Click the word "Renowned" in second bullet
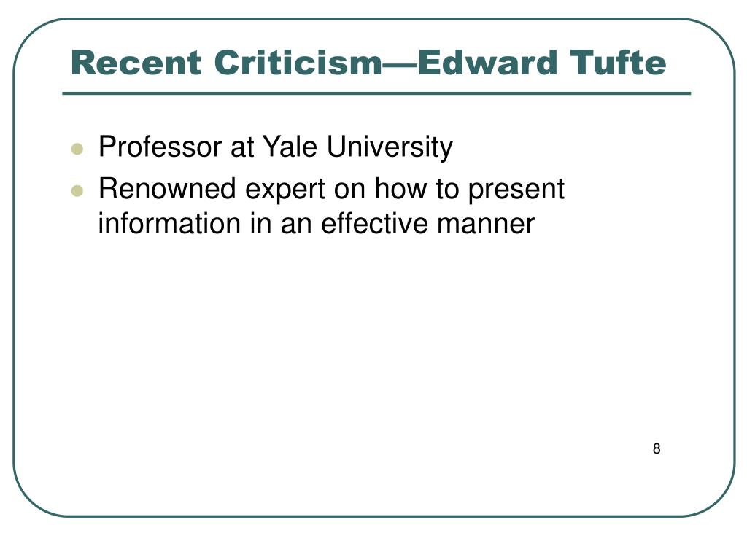747x560 pixels. point(167,188)
